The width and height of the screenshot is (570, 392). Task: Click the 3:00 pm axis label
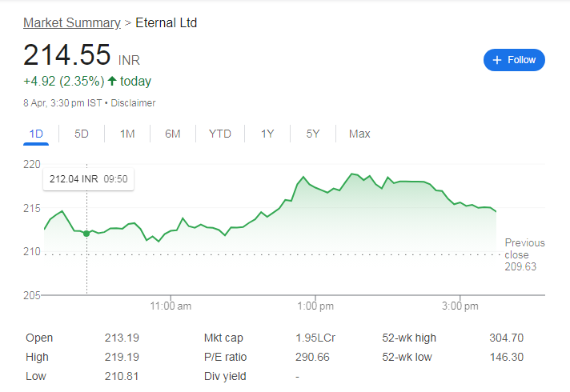tap(460, 306)
